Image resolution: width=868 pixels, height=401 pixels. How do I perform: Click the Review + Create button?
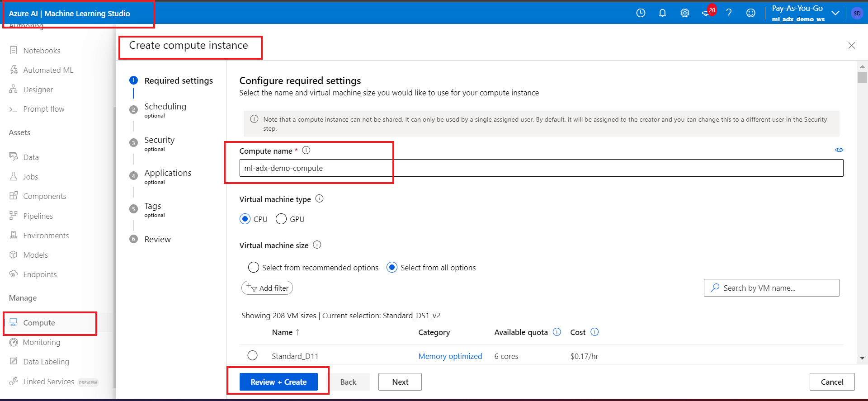[278, 382]
